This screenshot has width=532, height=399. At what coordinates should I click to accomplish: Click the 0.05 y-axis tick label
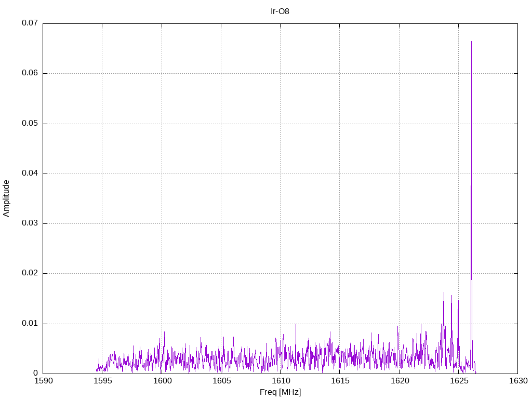click(30, 123)
